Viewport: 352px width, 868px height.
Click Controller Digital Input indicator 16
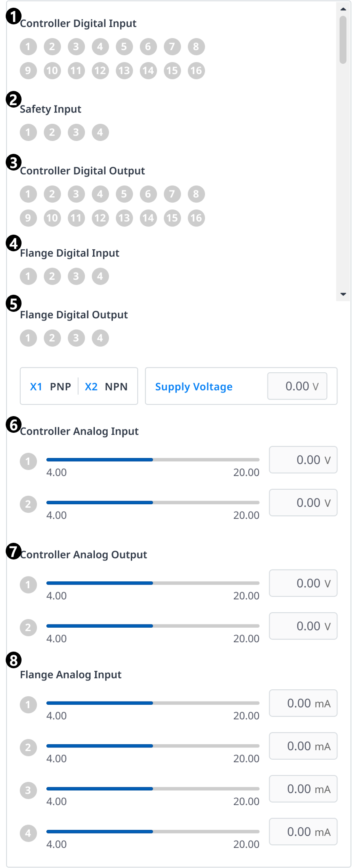(x=196, y=71)
